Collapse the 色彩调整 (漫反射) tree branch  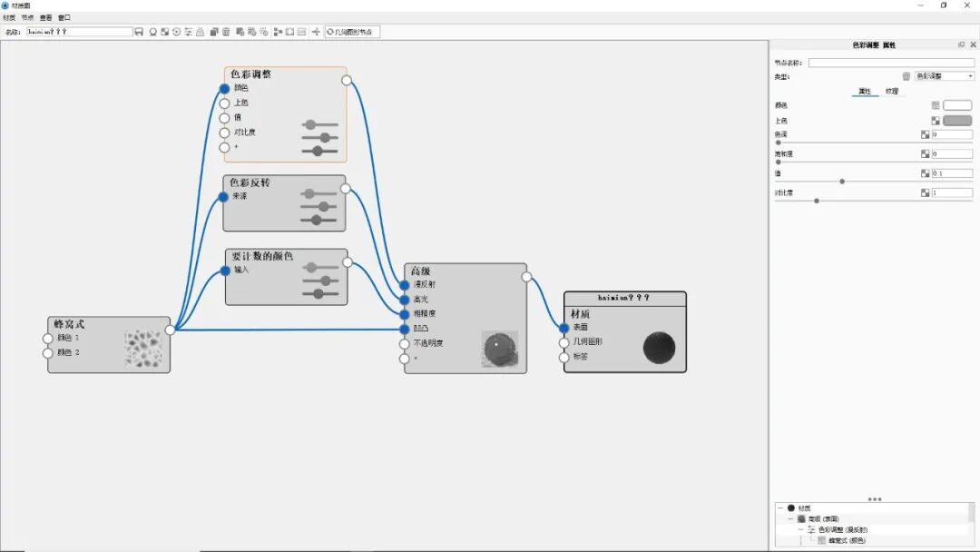click(800, 529)
